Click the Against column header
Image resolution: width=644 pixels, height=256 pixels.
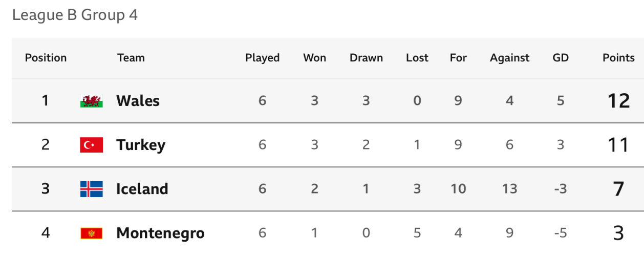point(509,58)
